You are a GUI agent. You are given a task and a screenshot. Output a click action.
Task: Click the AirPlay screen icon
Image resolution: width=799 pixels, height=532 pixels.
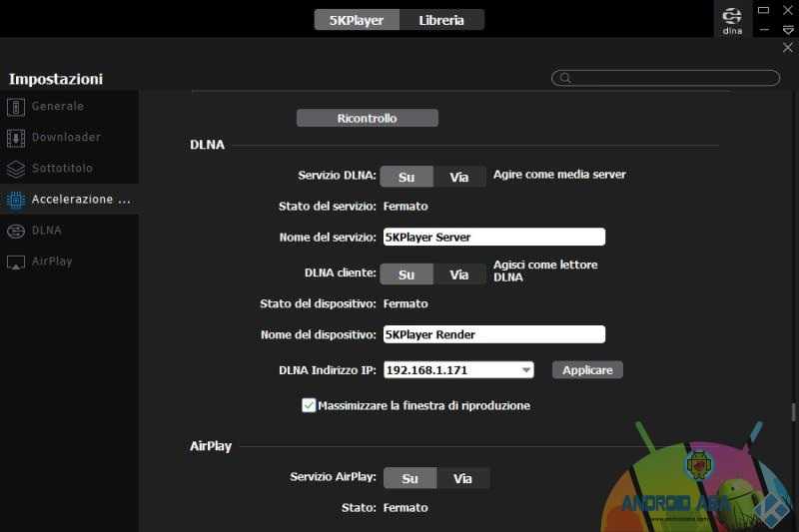[16, 263]
